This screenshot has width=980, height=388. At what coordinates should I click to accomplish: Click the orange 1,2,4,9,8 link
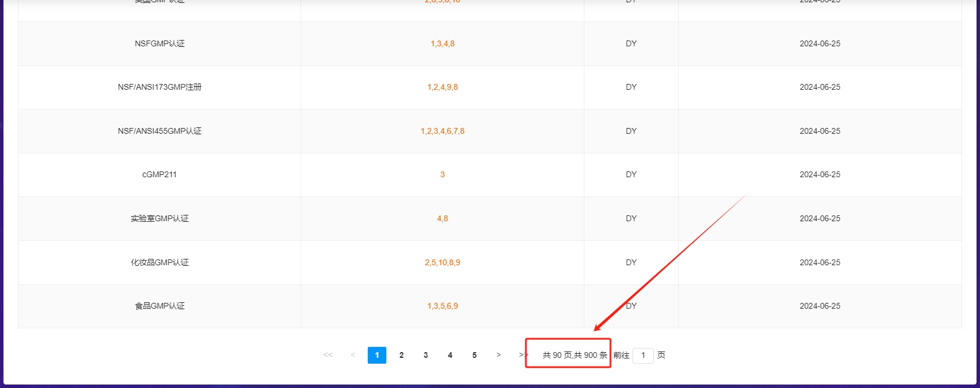point(443,87)
